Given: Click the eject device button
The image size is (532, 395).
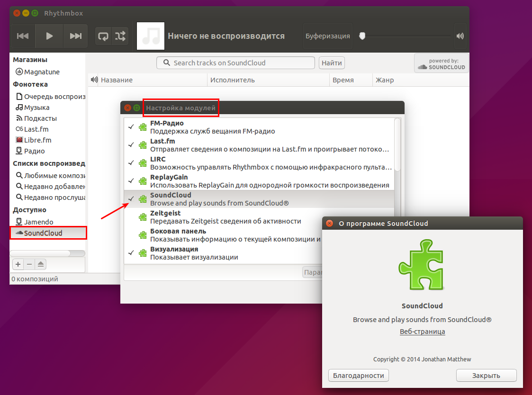Looking at the screenshot, I should click(x=41, y=264).
